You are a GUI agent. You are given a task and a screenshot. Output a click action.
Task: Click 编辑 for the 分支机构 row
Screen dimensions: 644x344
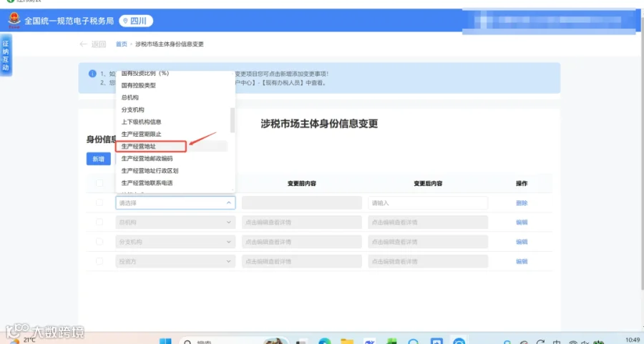[x=522, y=242]
